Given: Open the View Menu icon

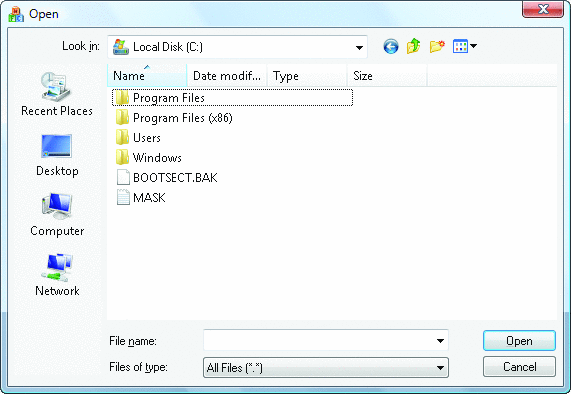Looking at the screenshot, I should [460, 46].
